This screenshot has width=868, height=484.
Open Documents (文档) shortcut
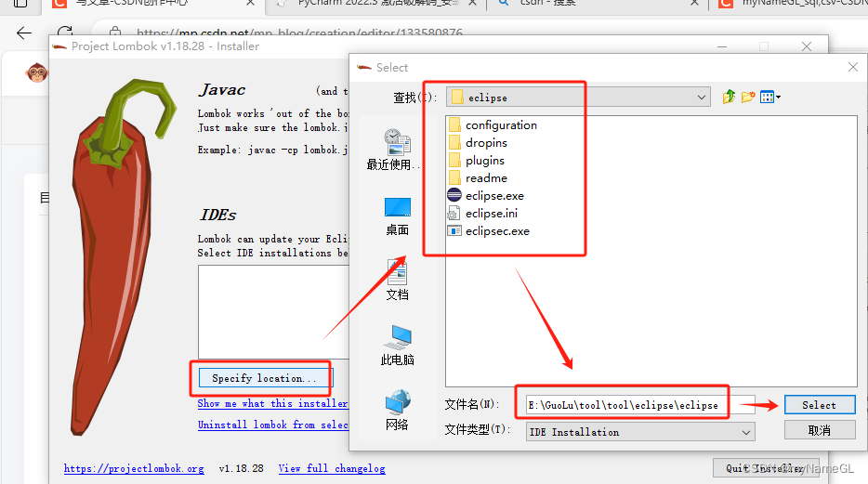(x=397, y=281)
